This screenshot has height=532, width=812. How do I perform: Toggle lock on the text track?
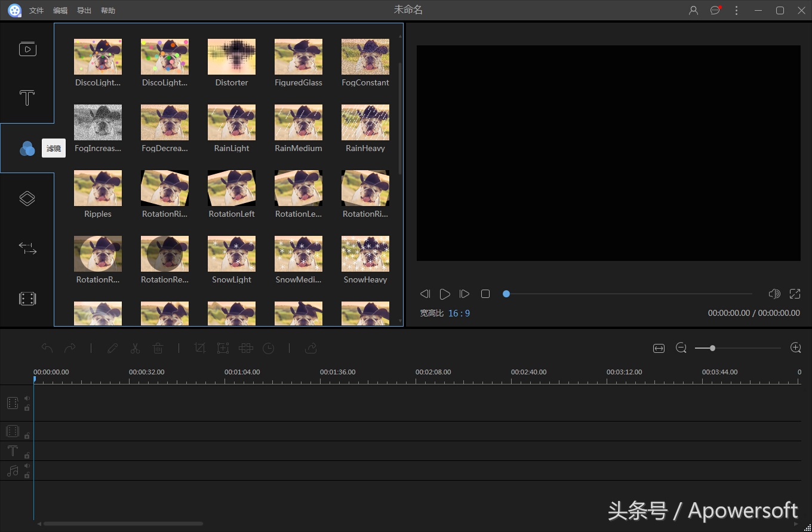point(27,456)
